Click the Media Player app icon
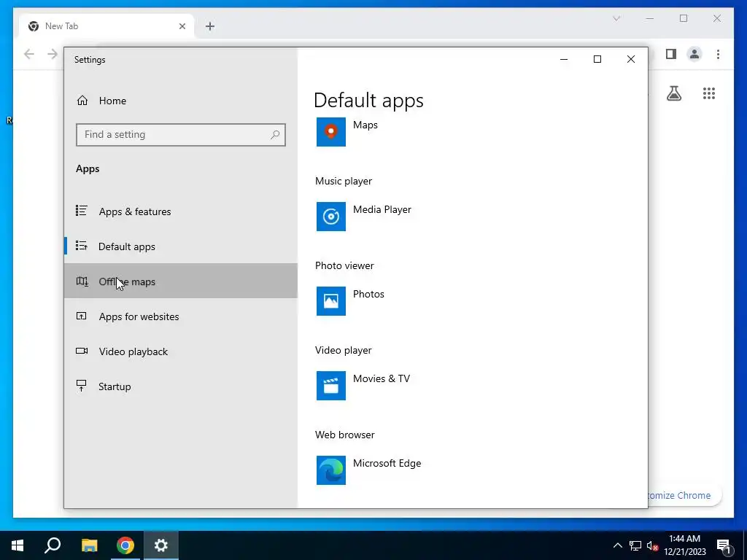 point(331,216)
